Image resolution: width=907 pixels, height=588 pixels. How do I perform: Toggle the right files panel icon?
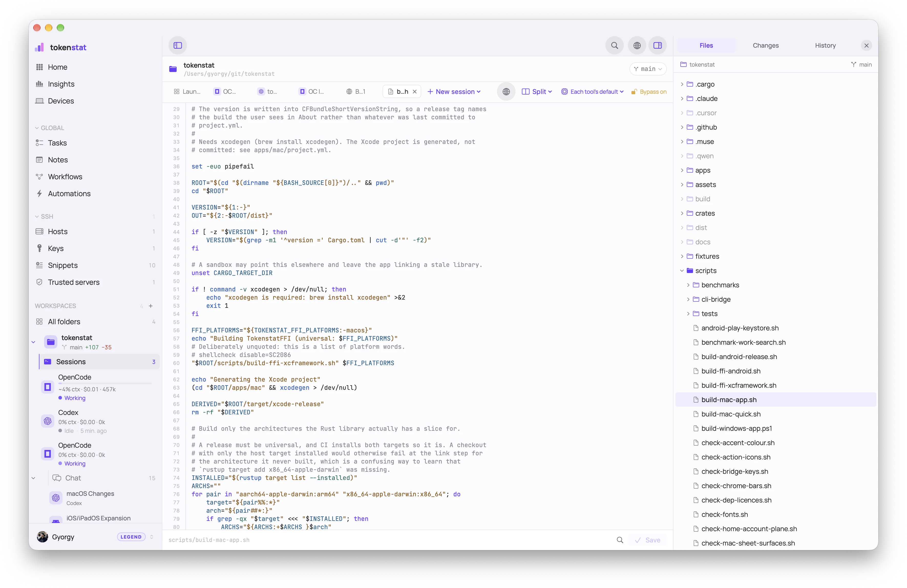657,45
